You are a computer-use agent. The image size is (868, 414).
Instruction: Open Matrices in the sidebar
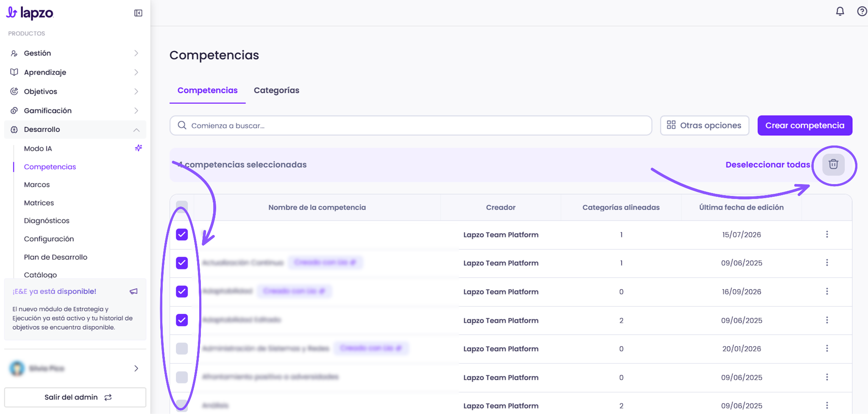tap(39, 203)
